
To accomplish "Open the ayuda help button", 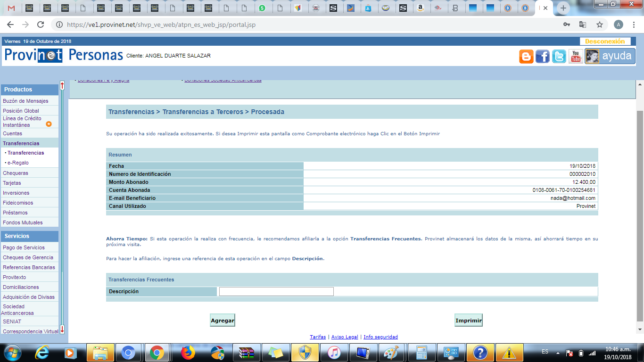I will pos(610,56).
